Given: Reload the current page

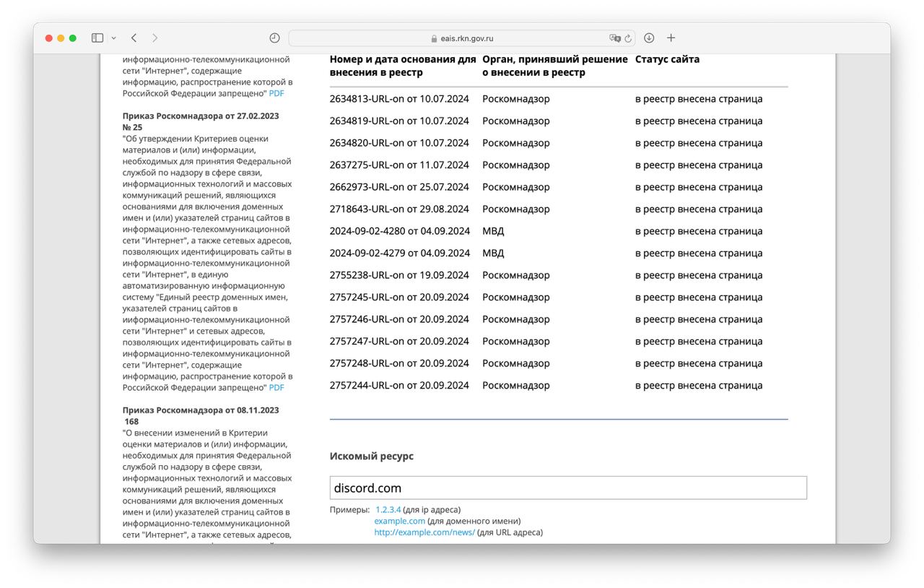Looking at the screenshot, I should click(x=628, y=38).
